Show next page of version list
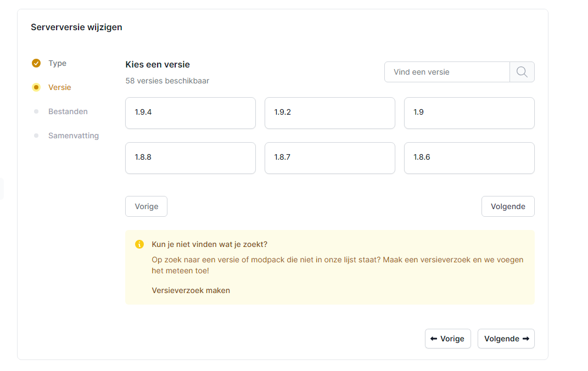 click(x=507, y=206)
